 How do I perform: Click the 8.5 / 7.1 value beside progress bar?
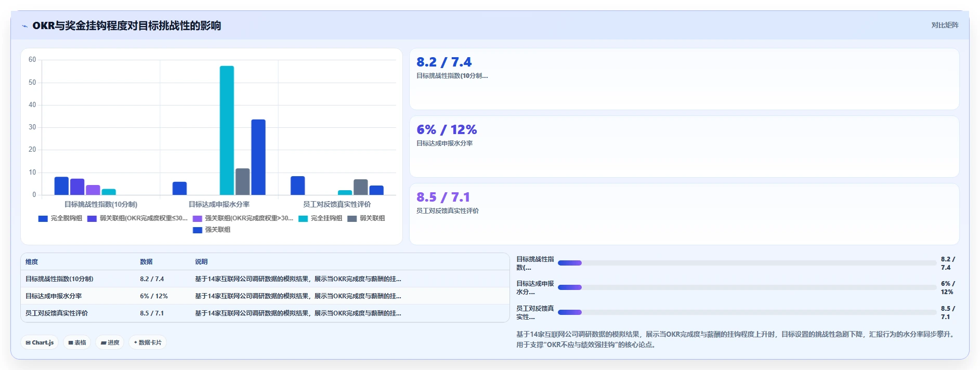point(948,313)
